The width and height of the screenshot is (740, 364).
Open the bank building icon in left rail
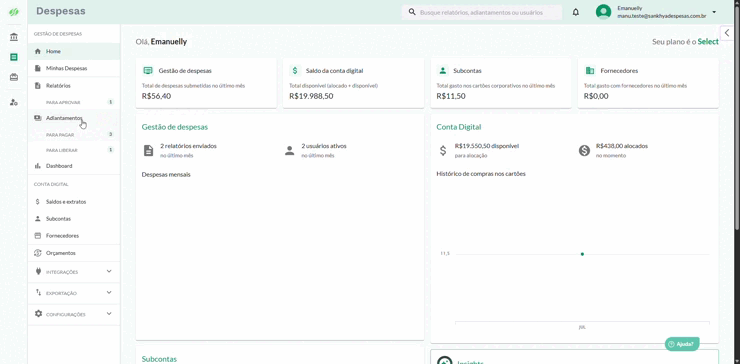(14, 37)
